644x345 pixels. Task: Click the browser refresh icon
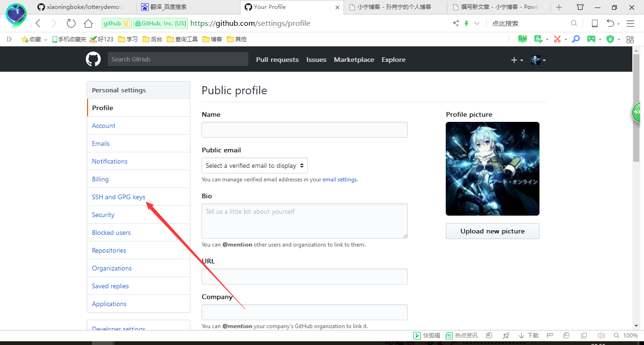71,23
